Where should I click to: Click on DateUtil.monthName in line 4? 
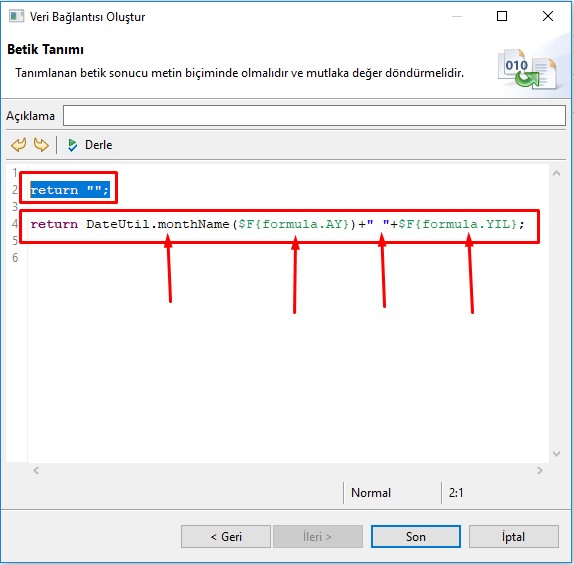[x=157, y=224]
